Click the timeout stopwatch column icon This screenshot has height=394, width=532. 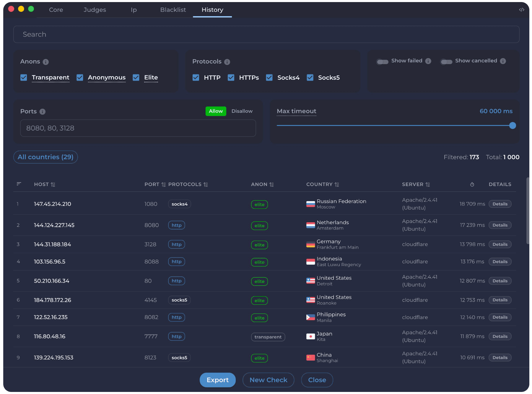[x=472, y=184]
